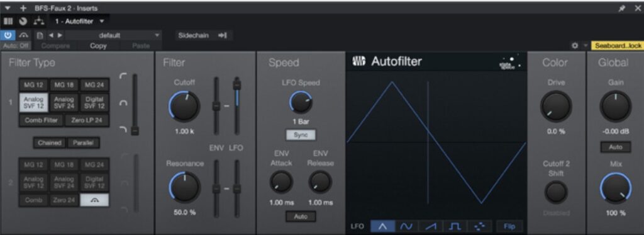Select the sine LFO waveform

tap(407, 226)
